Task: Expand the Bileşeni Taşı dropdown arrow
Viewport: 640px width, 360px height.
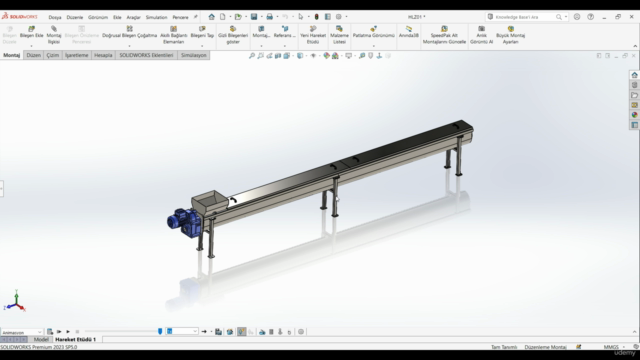Action: click(202, 46)
